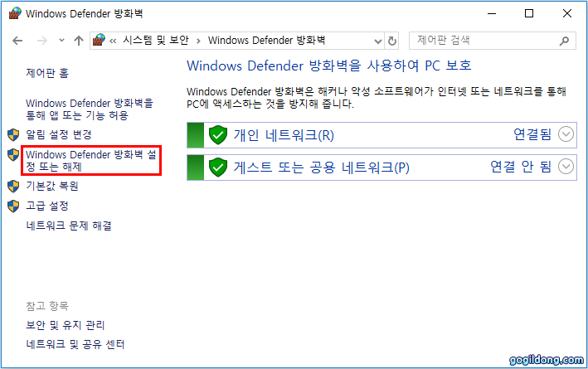588x369 pixels.
Task: Expand 게스트 또는 공용 네트워크 chevron button
Action: point(566,167)
